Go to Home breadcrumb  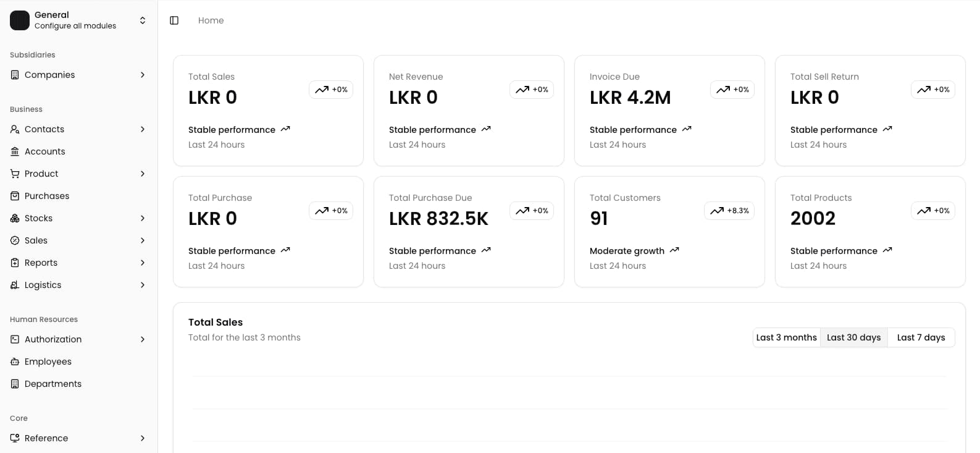pos(211,20)
